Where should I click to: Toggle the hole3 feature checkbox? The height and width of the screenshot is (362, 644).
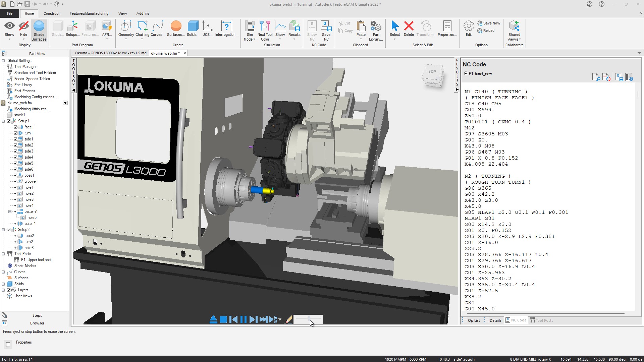click(15, 199)
